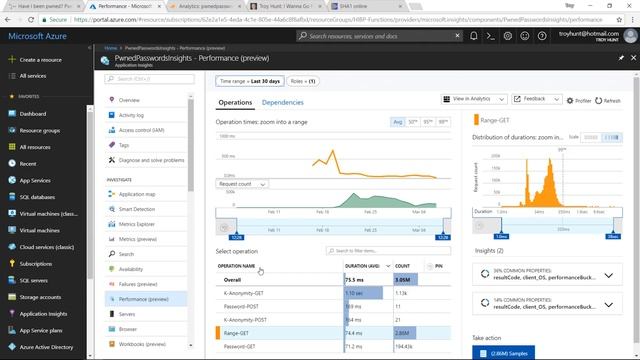Open Subscriptions in the sidebar
Viewport: 640px width, 360px height.
pos(36,264)
